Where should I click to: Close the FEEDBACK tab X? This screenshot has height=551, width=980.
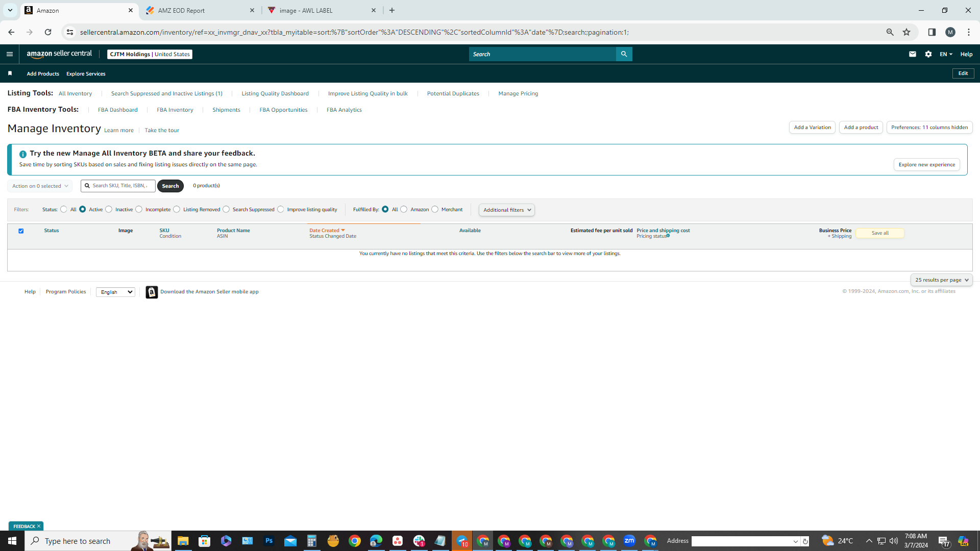[39, 526]
